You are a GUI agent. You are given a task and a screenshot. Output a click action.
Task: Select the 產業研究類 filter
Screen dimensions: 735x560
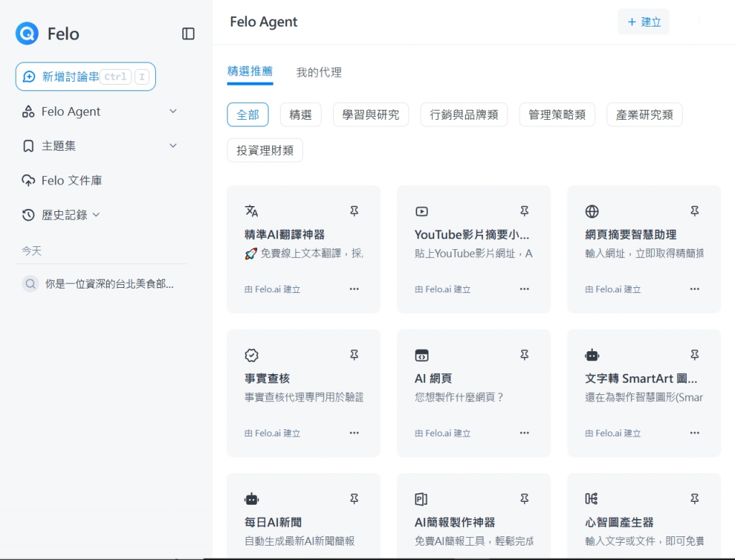pyautogui.click(x=645, y=114)
